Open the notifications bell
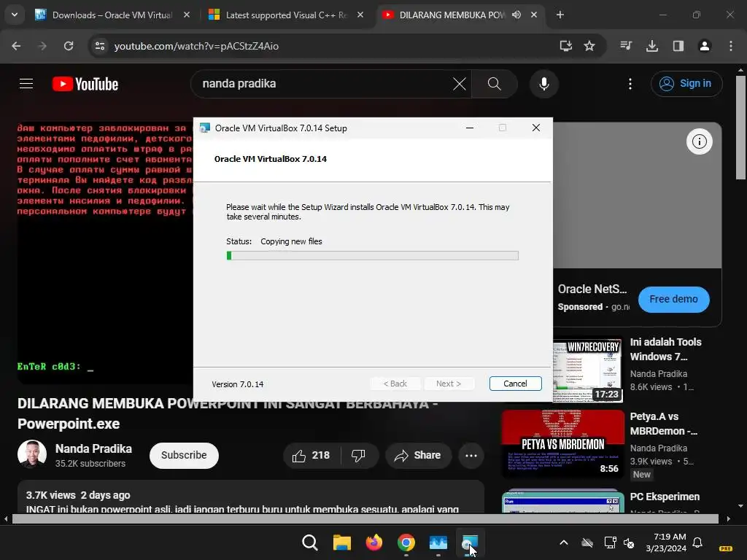 coord(697,542)
